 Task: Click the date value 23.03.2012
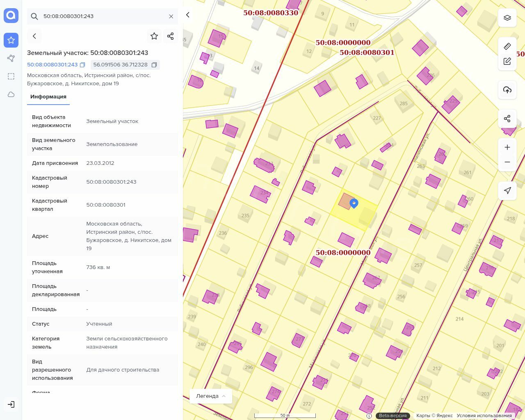coord(100,163)
